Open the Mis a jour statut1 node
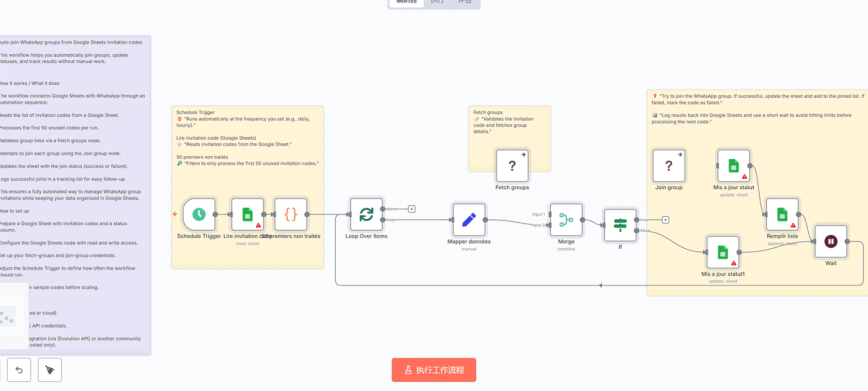The image size is (868, 391). click(723, 252)
